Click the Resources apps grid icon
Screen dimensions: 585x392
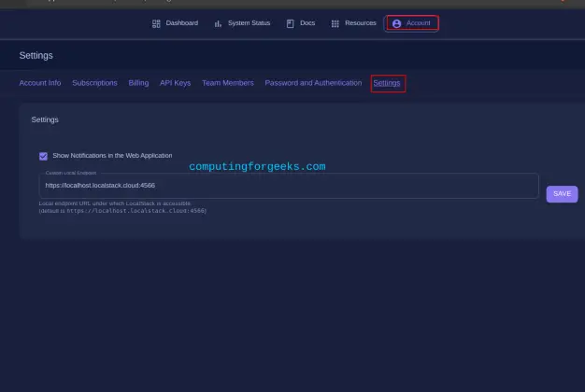335,23
